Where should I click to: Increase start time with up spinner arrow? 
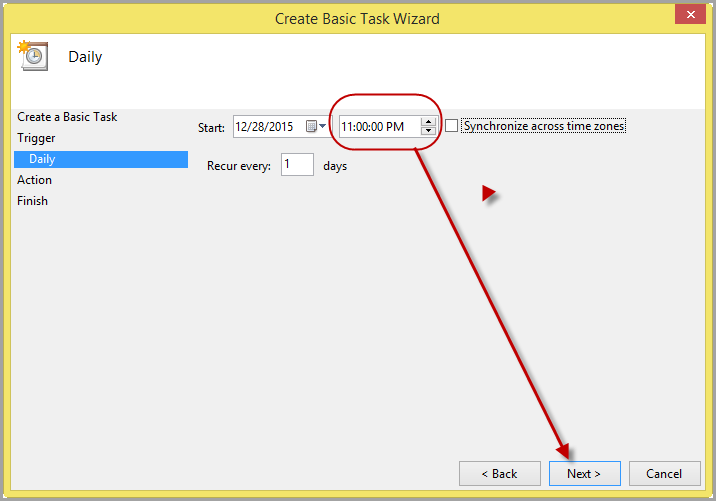tap(428, 121)
